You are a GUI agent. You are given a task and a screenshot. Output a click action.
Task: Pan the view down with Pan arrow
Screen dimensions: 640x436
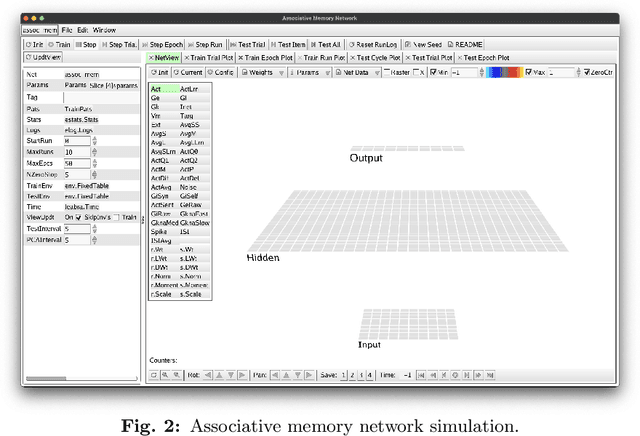298,375
